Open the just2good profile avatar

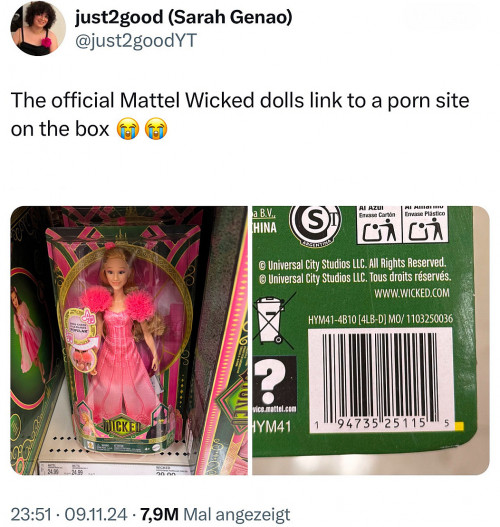click(38, 28)
